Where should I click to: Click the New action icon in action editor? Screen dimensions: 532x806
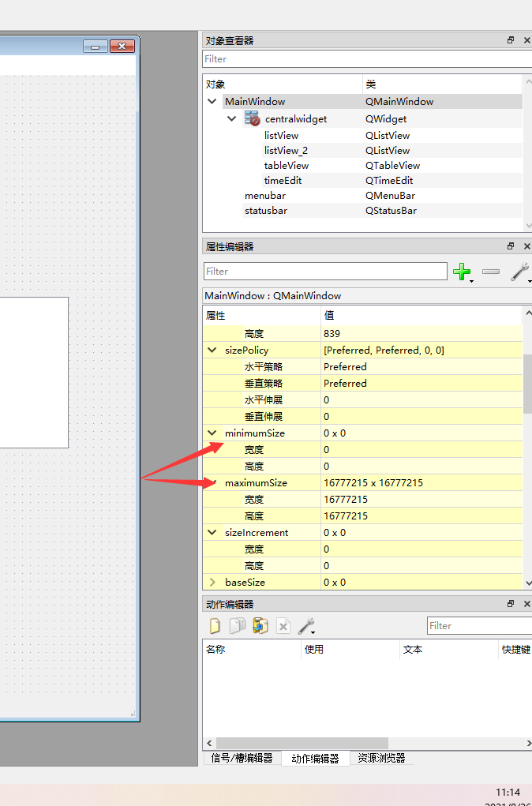point(215,625)
